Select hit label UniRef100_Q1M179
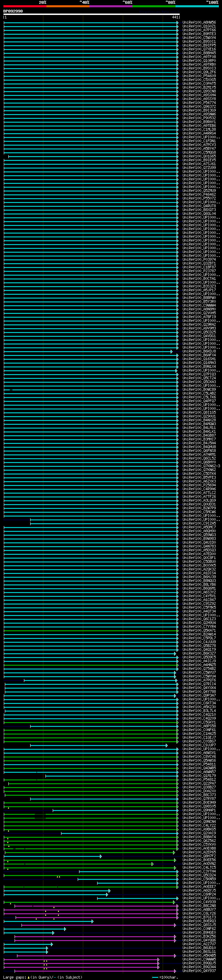 199,776
